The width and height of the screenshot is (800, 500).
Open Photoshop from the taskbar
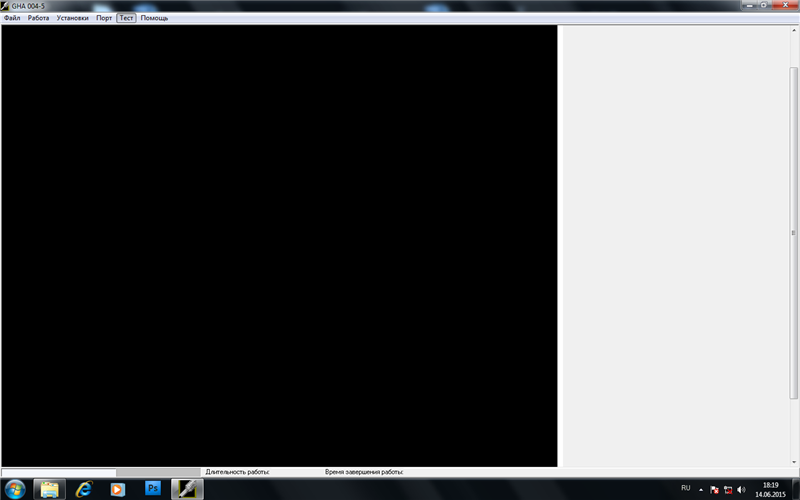(x=153, y=488)
